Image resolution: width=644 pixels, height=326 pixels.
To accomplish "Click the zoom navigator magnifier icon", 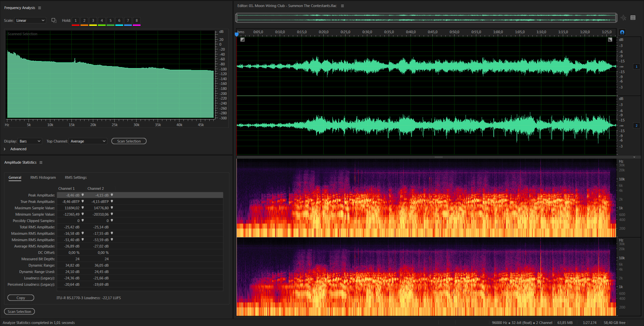I will pyautogui.click(x=623, y=18).
